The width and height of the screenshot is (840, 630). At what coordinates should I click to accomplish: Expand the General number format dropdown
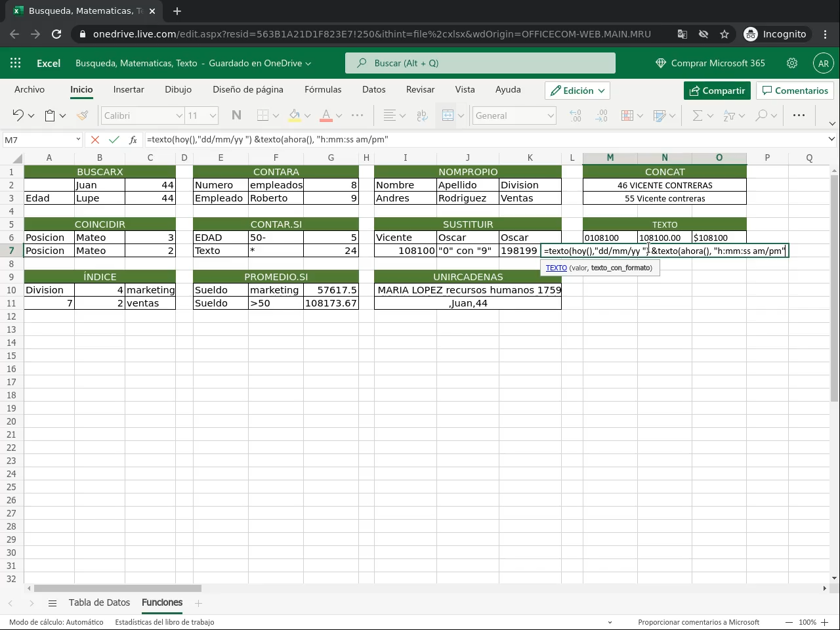(550, 115)
